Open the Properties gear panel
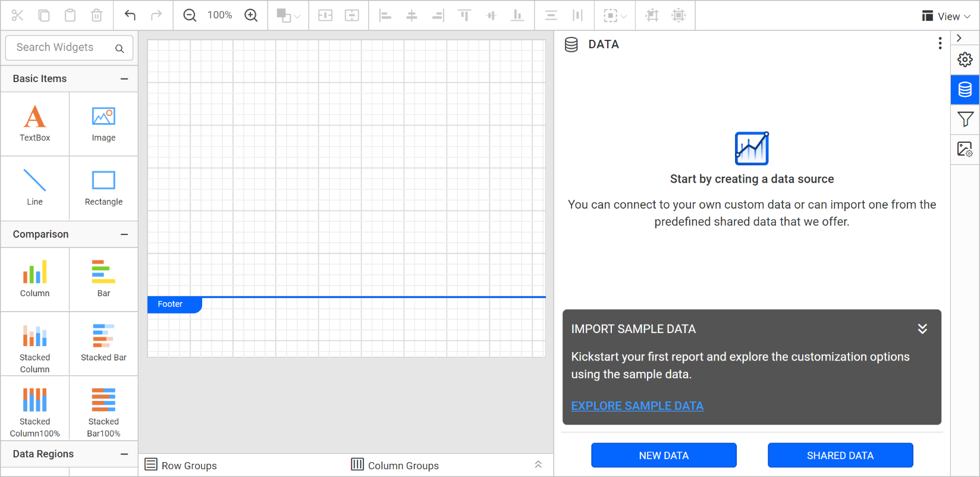Screen dimensions: 980x477 point(965,59)
